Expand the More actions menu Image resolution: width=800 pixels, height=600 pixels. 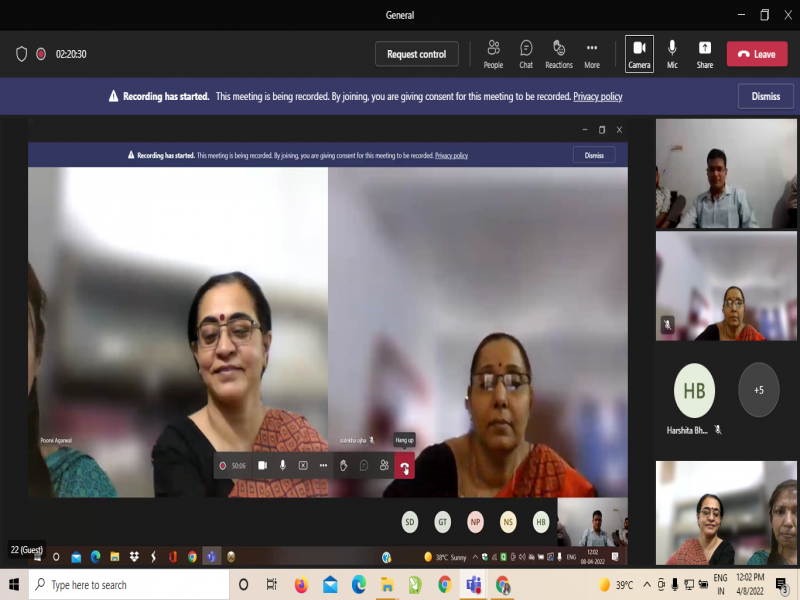pos(592,53)
